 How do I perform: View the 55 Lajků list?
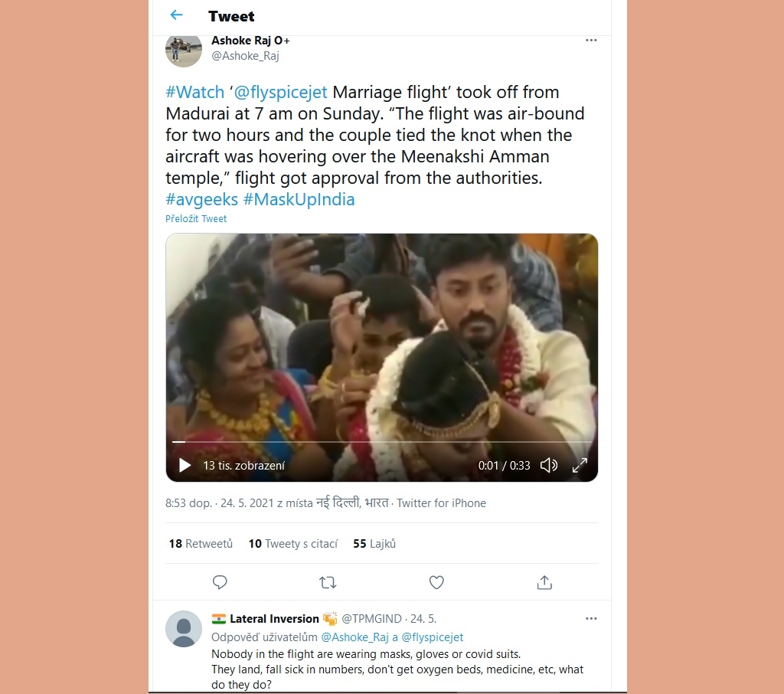(x=374, y=543)
